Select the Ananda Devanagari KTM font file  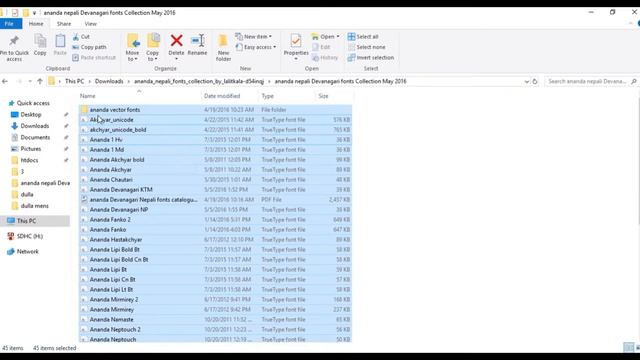click(x=216, y=190)
